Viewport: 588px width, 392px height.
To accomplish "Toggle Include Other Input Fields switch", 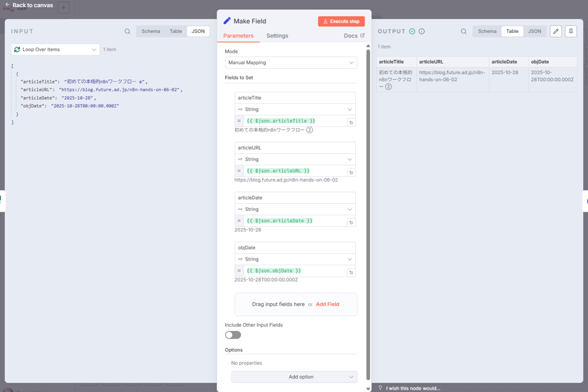I will point(233,335).
